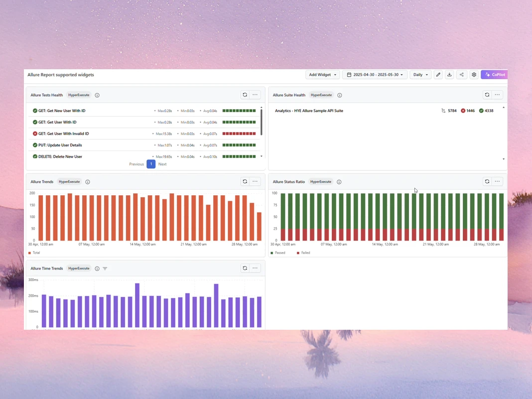The width and height of the screenshot is (532, 399).
Task: Go to Next page in tests list
Action: [162, 164]
